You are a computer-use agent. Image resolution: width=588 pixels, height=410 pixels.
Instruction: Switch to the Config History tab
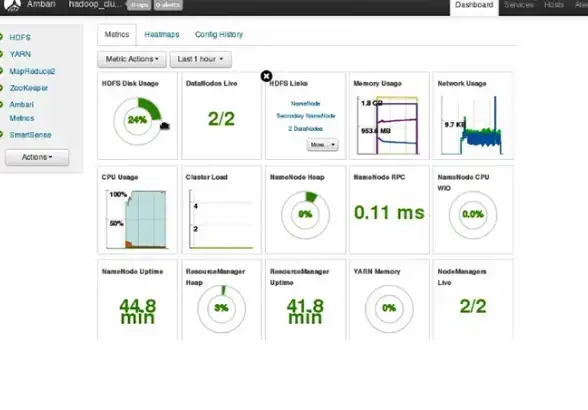coord(219,35)
